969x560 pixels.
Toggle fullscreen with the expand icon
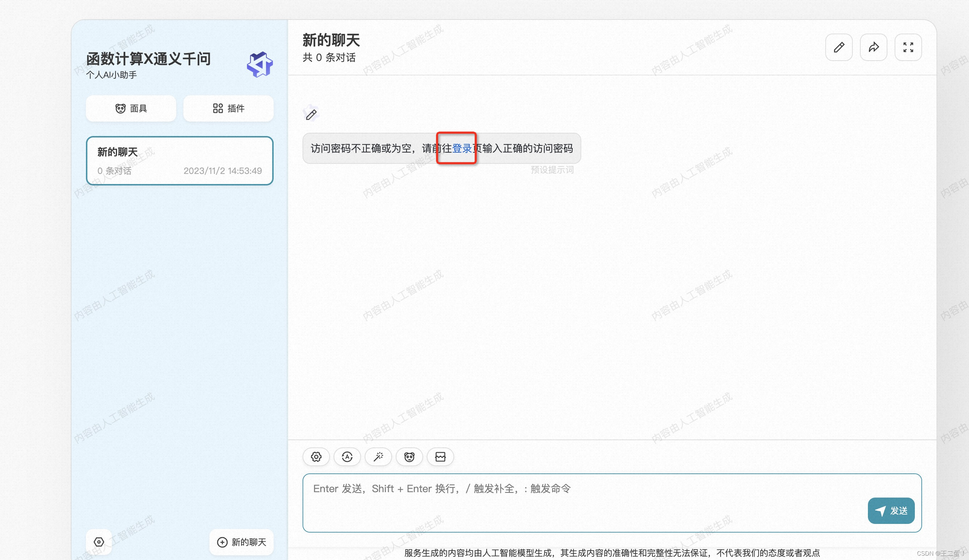point(908,47)
